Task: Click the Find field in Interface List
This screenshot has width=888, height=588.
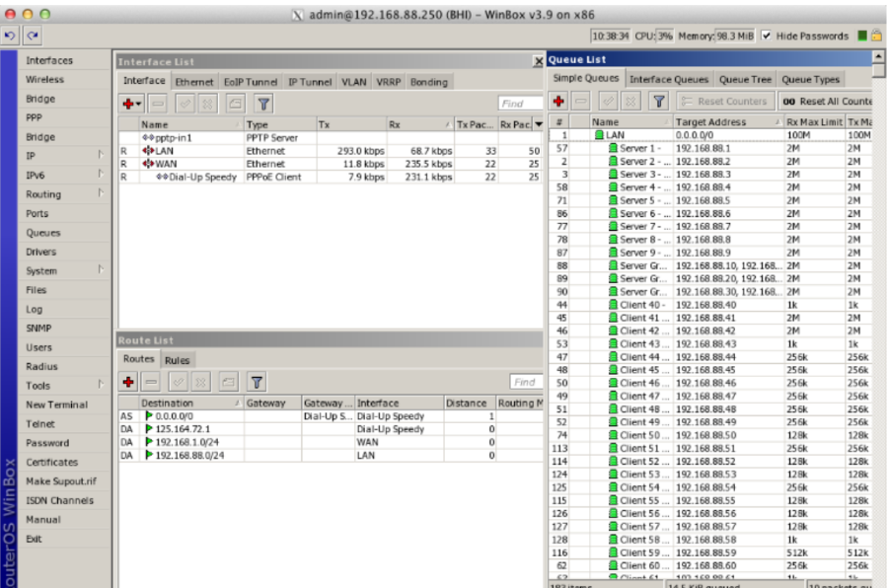Action: [520, 104]
